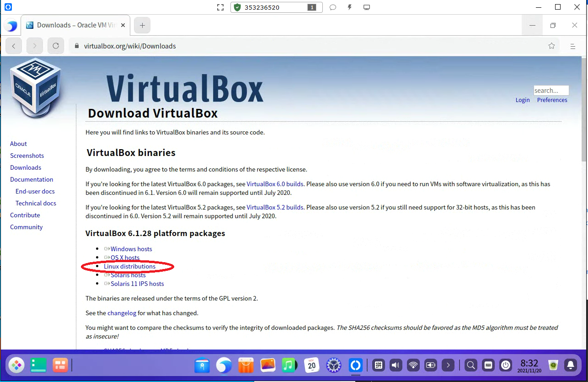The height and width of the screenshot is (382, 588).
Task: Click the remote desktop app icon in the dock
Action: click(x=356, y=365)
